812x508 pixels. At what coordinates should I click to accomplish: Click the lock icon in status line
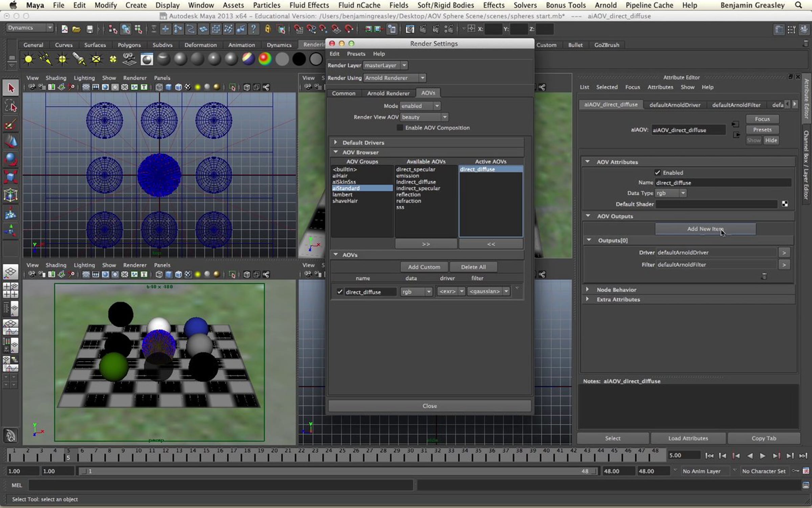(268, 29)
